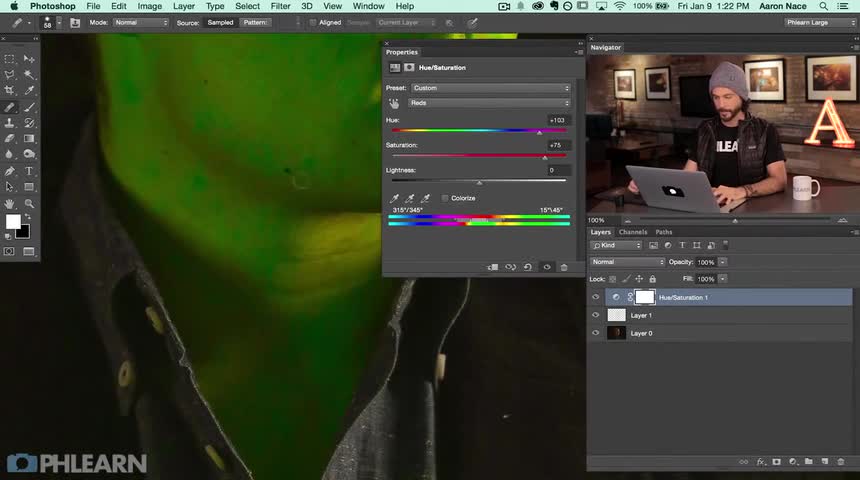Open the healing Mode dropdown set to Normal
The height and width of the screenshot is (480, 860).
click(141, 22)
